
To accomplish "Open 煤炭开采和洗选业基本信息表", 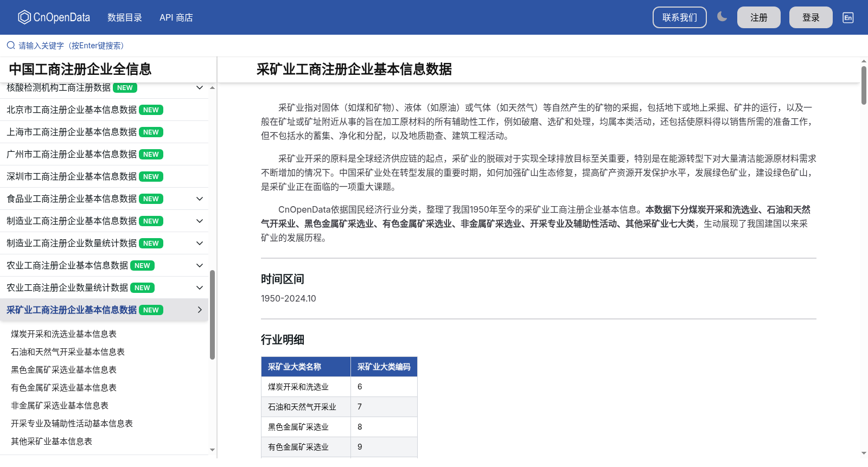I will (x=63, y=334).
